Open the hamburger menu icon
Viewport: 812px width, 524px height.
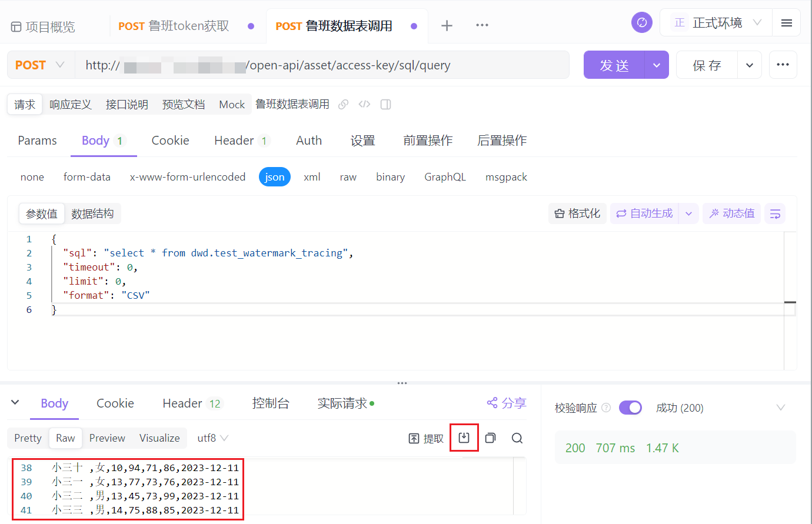click(x=786, y=23)
